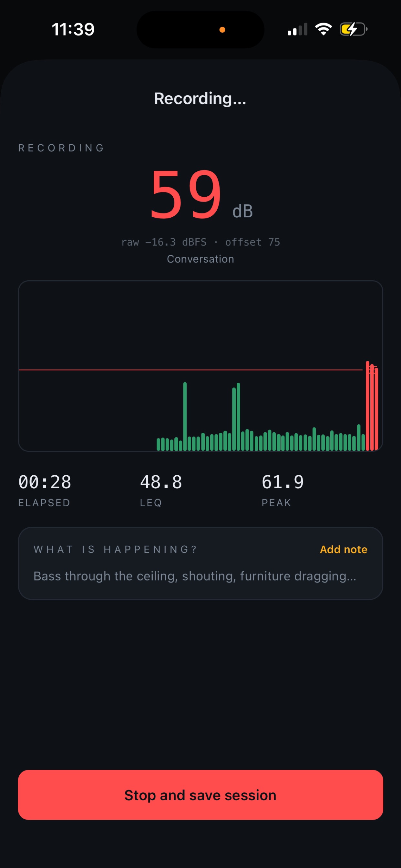Tap the red threshold line in chart
Viewport: 401px width, 868px height.
[190, 370]
